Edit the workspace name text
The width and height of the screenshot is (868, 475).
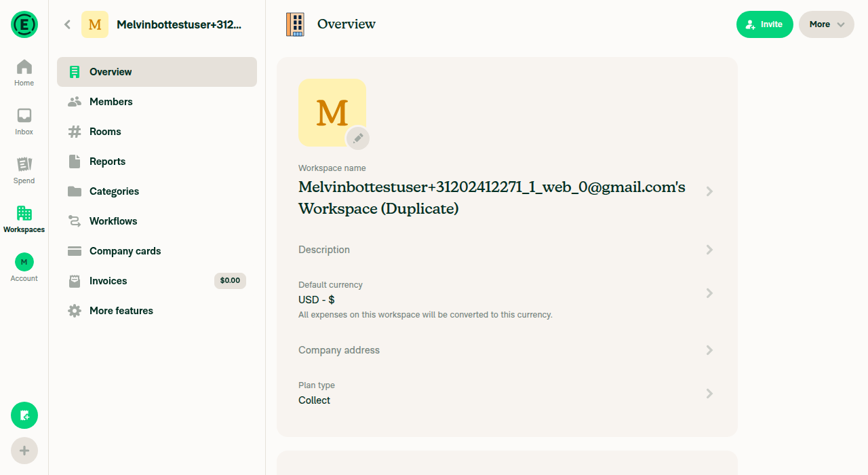click(x=492, y=197)
